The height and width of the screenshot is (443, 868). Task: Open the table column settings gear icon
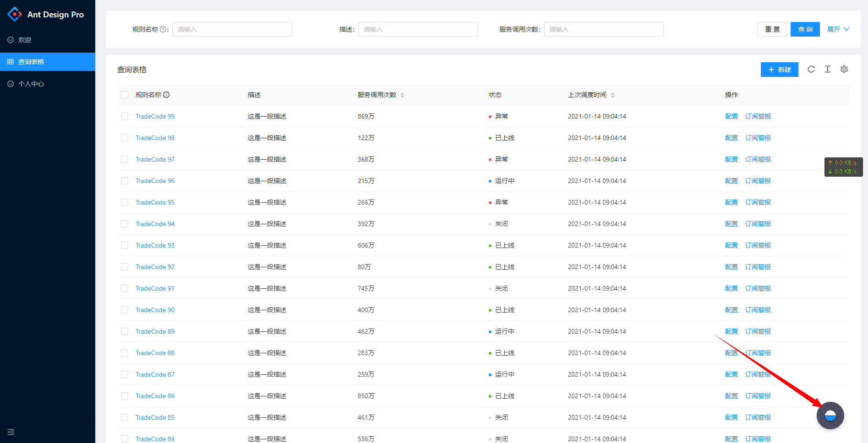click(844, 69)
